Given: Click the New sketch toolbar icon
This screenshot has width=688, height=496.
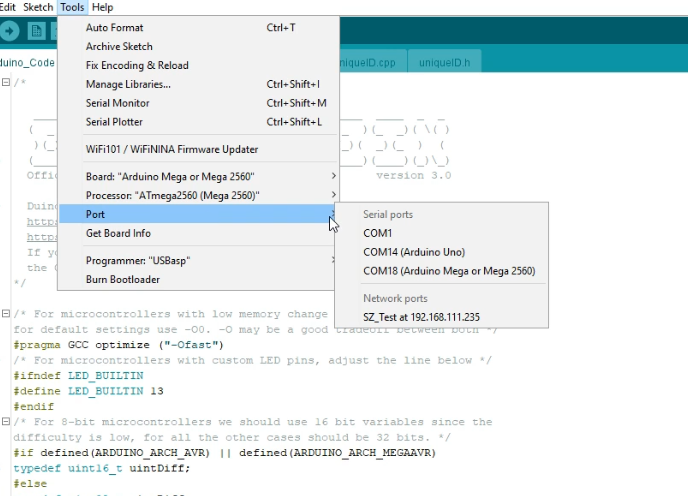Looking at the screenshot, I should [x=36, y=31].
